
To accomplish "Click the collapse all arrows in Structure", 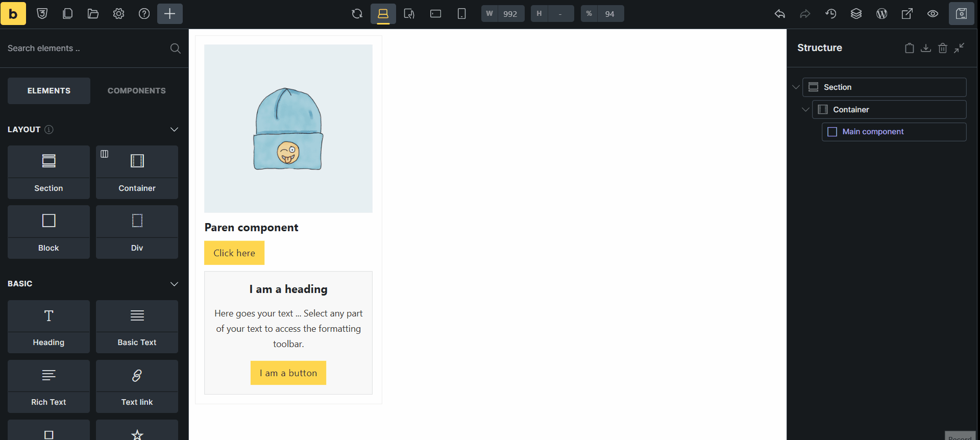I will [x=960, y=48].
